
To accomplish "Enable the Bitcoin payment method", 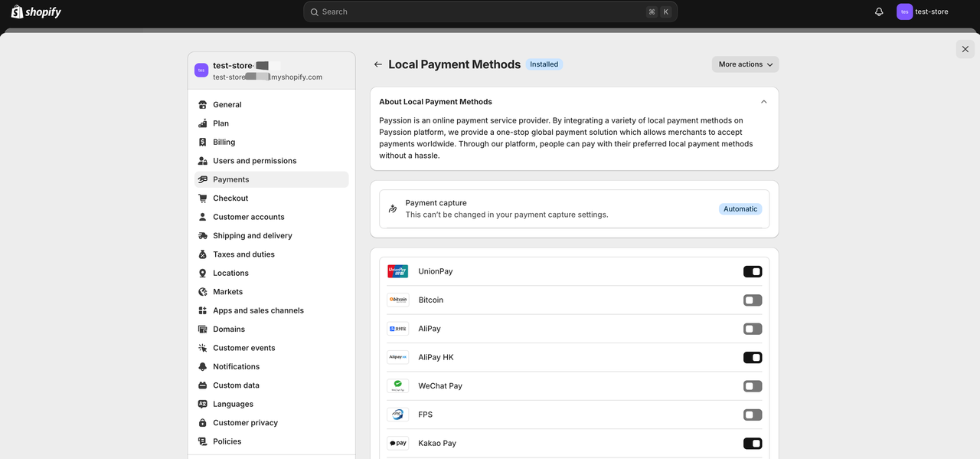I will [752, 300].
